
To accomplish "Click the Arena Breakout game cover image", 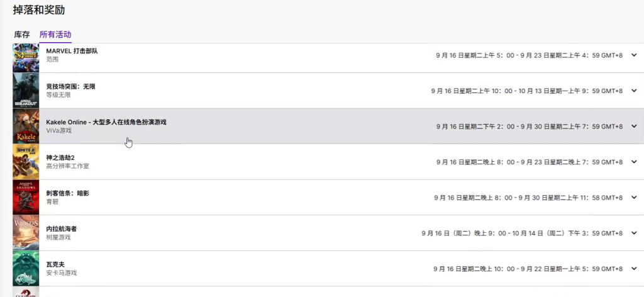I will click(x=26, y=91).
